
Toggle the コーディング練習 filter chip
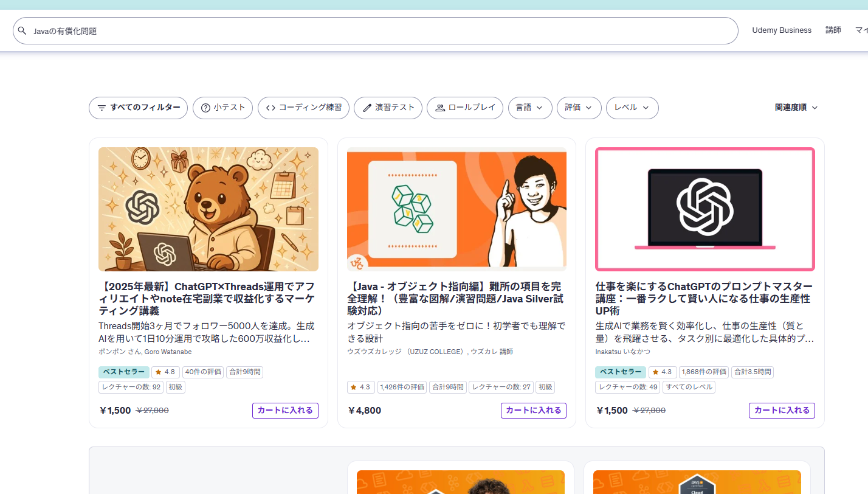pyautogui.click(x=303, y=108)
